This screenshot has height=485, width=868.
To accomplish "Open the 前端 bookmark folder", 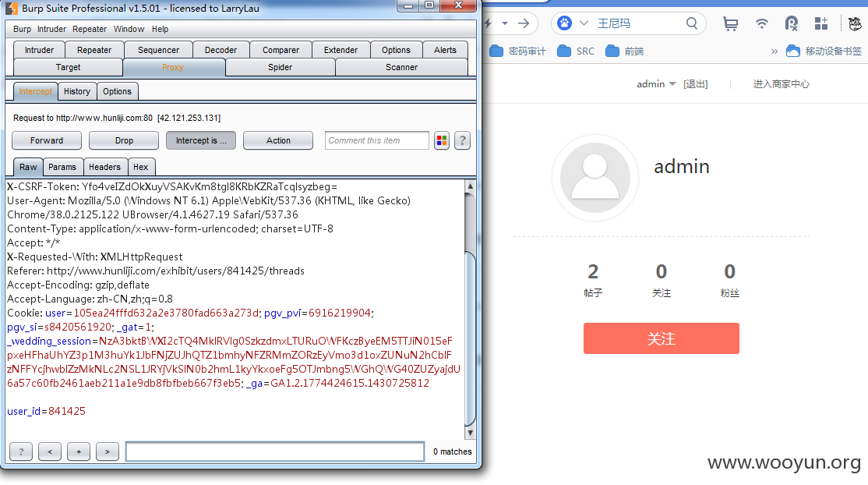I will (625, 51).
